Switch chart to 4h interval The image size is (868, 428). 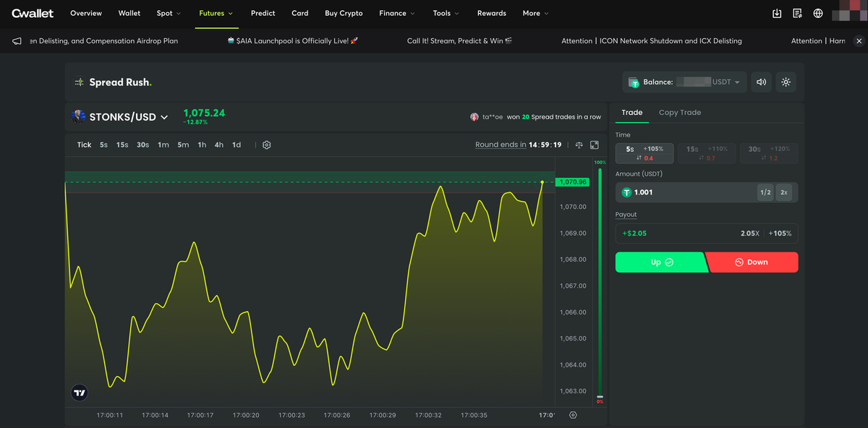[x=218, y=145]
